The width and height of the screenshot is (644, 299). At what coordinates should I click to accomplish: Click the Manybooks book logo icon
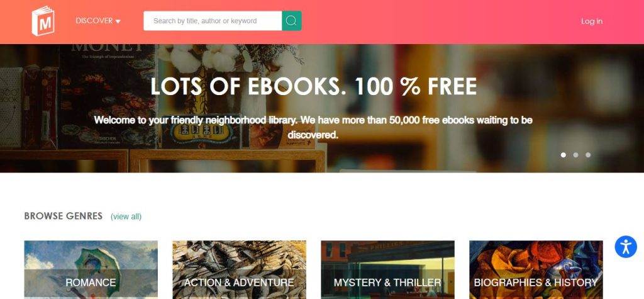point(43,21)
